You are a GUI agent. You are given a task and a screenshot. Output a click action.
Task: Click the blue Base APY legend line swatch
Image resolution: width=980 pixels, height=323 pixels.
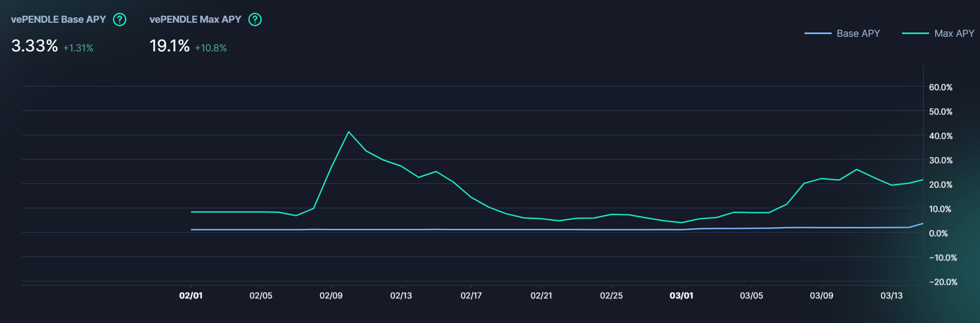tap(818, 34)
